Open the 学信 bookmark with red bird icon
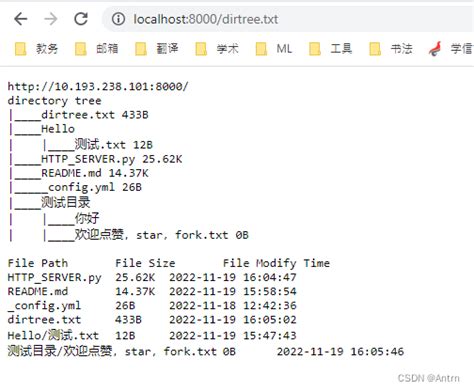This screenshot has height=391, width=474. click(451, 49)
